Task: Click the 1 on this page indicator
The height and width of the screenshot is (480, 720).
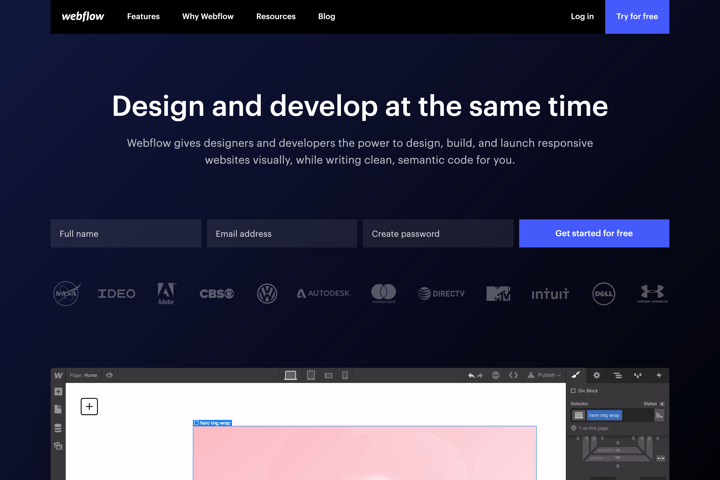Action: (590, 428)
